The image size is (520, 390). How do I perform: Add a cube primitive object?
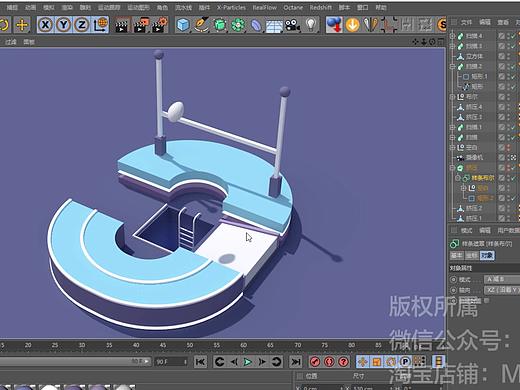[x=183, y=25]
